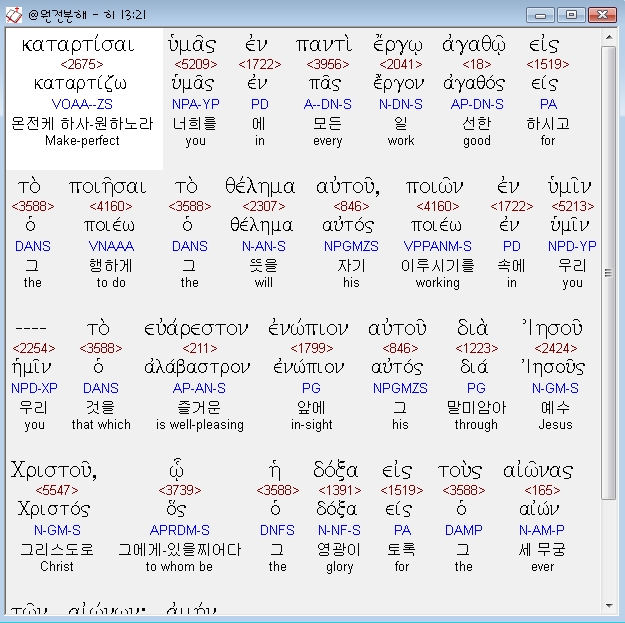Click Strong's number <3739>
The height and width of the screenshot is (623, 625).
tap(180, 490)
